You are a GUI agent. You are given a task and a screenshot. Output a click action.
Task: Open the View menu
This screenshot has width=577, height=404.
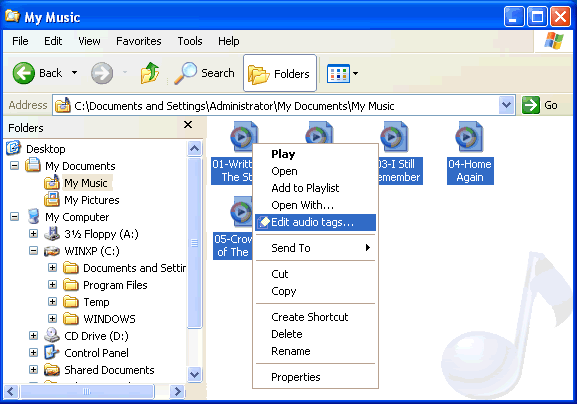point(89,41)
